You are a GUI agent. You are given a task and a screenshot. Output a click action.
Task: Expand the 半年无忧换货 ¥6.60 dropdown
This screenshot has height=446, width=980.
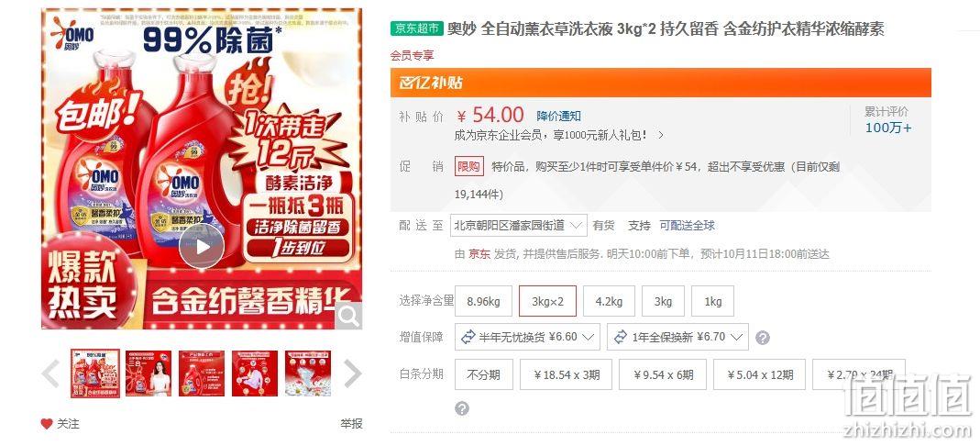click(527, 337)
